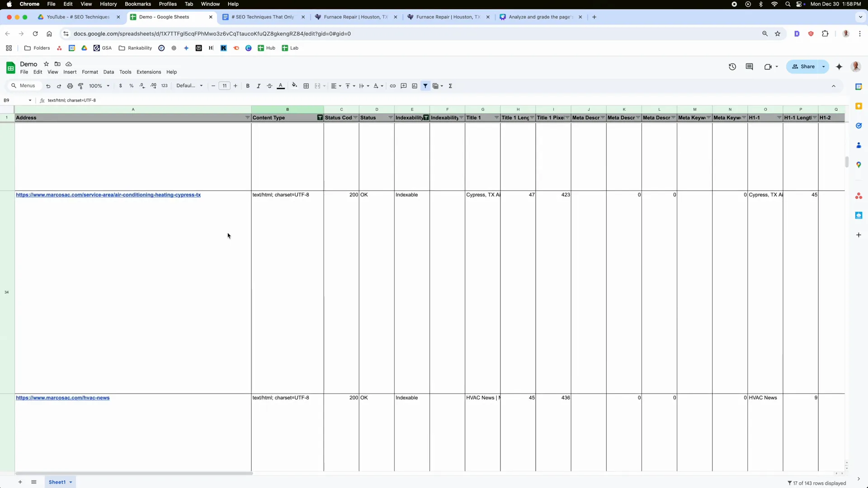Click the Insert link icon
Image resolution: width=868 pixels, height=488 pixels.
[x=393, y=86]
